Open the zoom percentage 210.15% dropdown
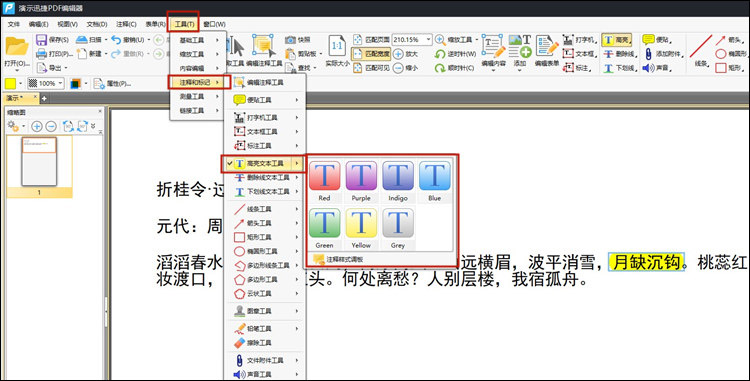Viewport: 750px width, 381px height. 428,40
